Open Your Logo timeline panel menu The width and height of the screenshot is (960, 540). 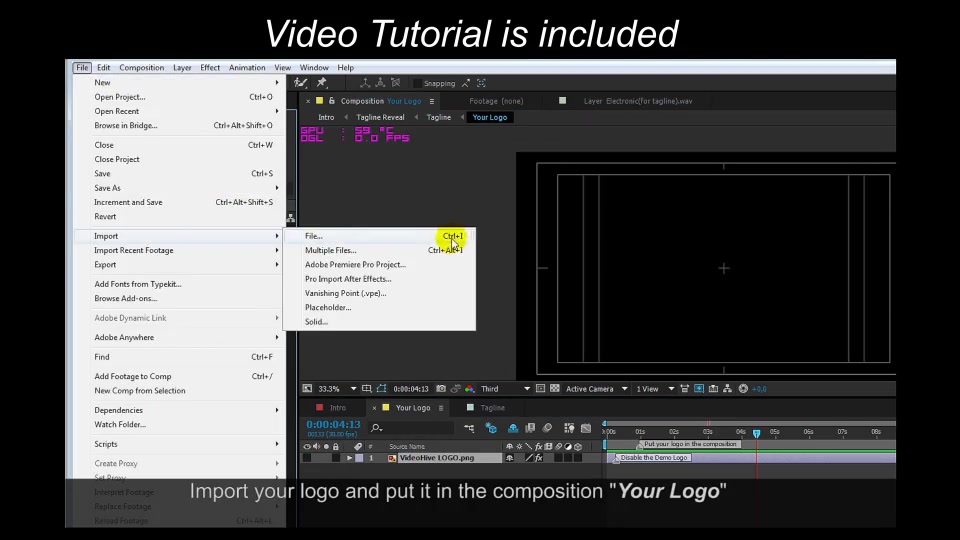click(441, 408)
